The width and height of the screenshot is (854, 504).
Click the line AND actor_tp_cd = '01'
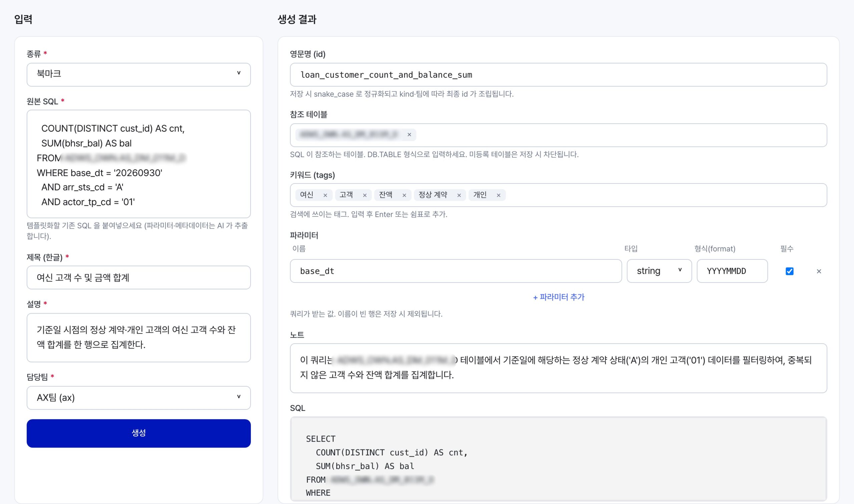pyautogui.click(x=88, y=202)
